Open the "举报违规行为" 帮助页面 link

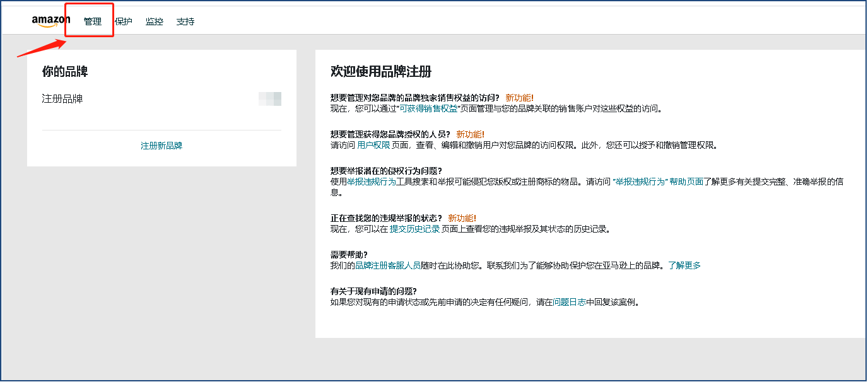click(x=658, y=182)
